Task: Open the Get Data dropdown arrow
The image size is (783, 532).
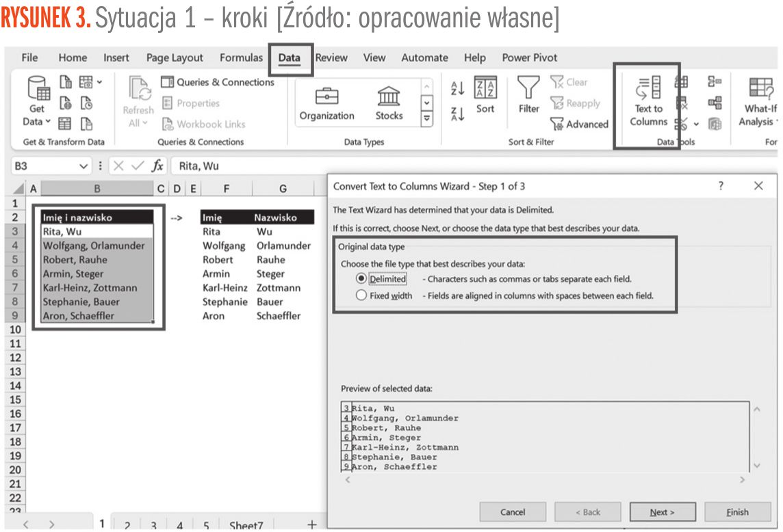Action: tap(48, 122)
